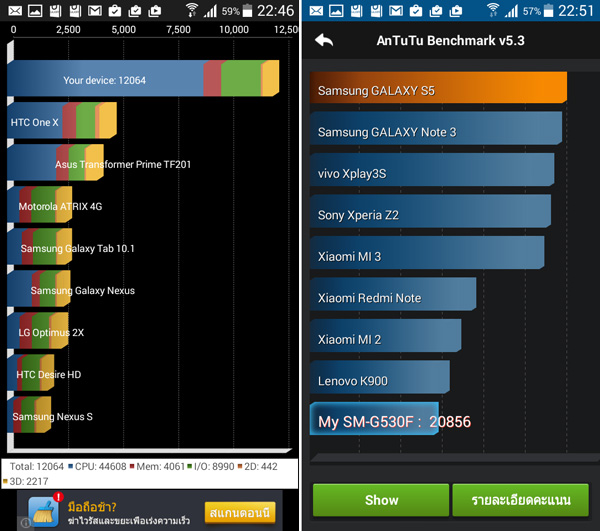
Task: Tap the Samsung Galaxy Tab 10.1 bar
Action: click(40, 247)
